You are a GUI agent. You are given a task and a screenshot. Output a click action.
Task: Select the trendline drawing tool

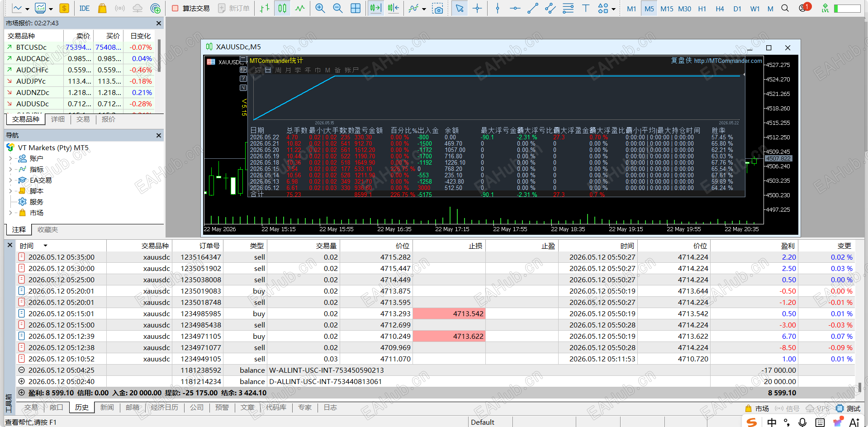click(533, 8)
